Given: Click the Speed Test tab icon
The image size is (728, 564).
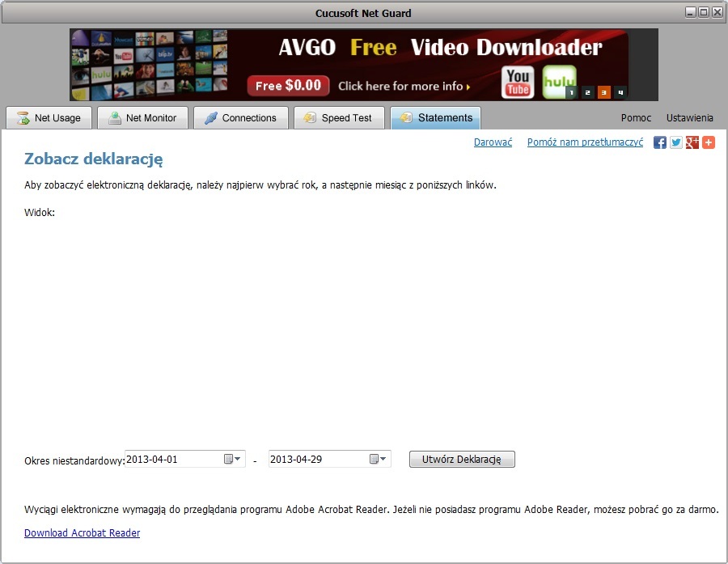Looking at the screenshot, I should 310,118.
